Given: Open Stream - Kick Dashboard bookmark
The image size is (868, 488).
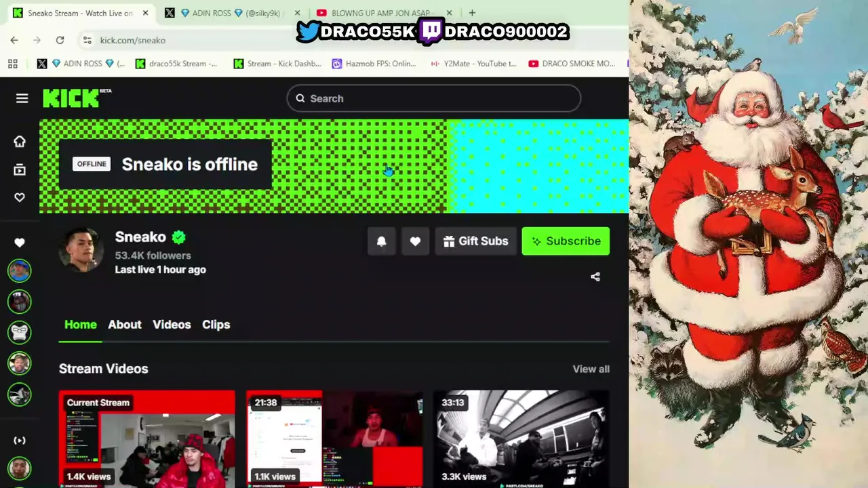Looking at the screenshot, I should tap(277, 64).
